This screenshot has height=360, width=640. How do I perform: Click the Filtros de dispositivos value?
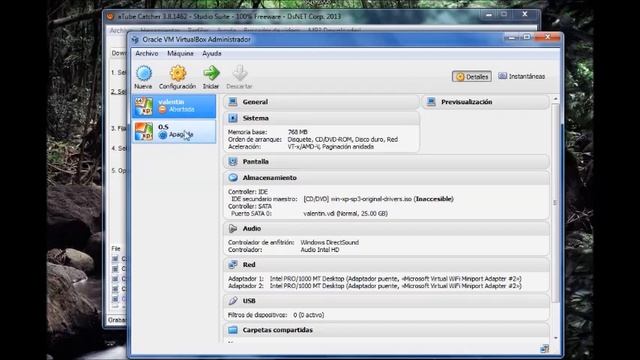[x=309, y=315]
